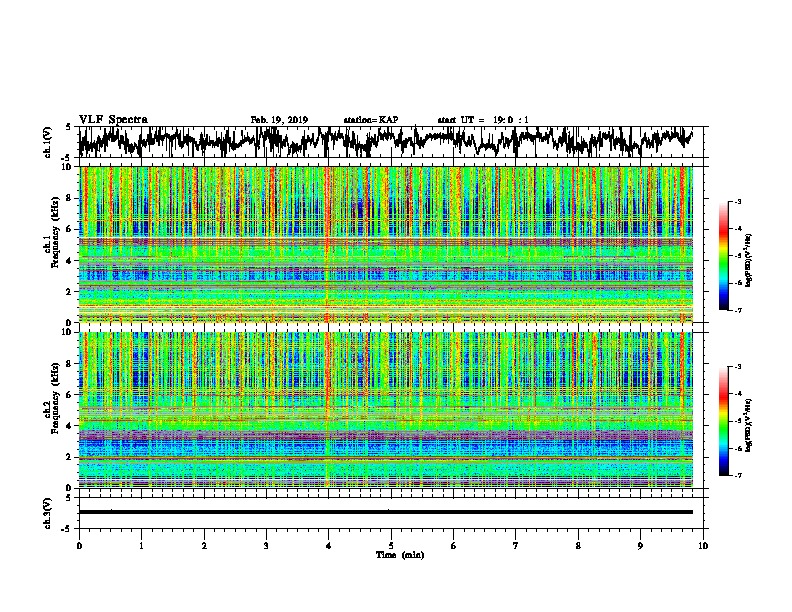Click the "Time (min)" x-axis label
The height and width of the screenshot is (612, 792).
400,555
